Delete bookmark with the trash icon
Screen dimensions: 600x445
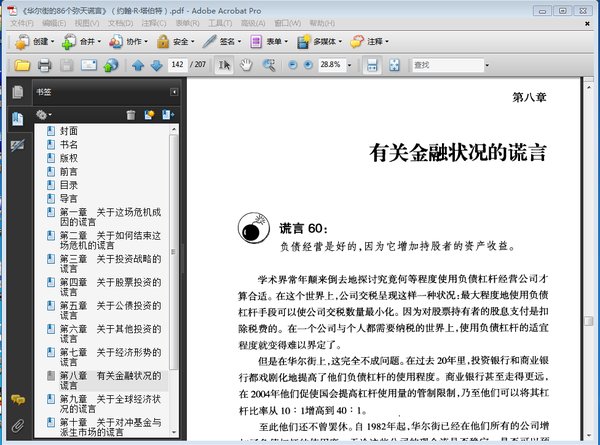point(130,116)
